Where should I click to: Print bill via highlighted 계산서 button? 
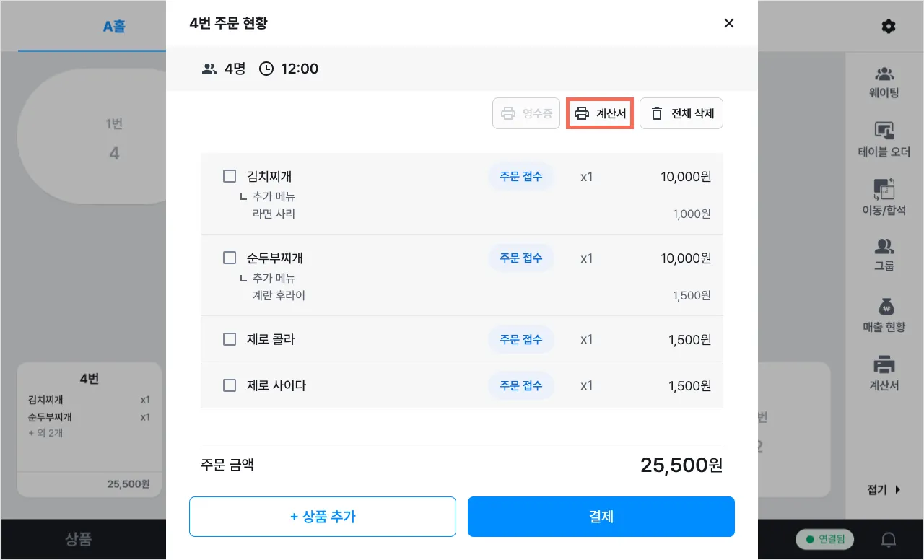click(x=600, y=113)
